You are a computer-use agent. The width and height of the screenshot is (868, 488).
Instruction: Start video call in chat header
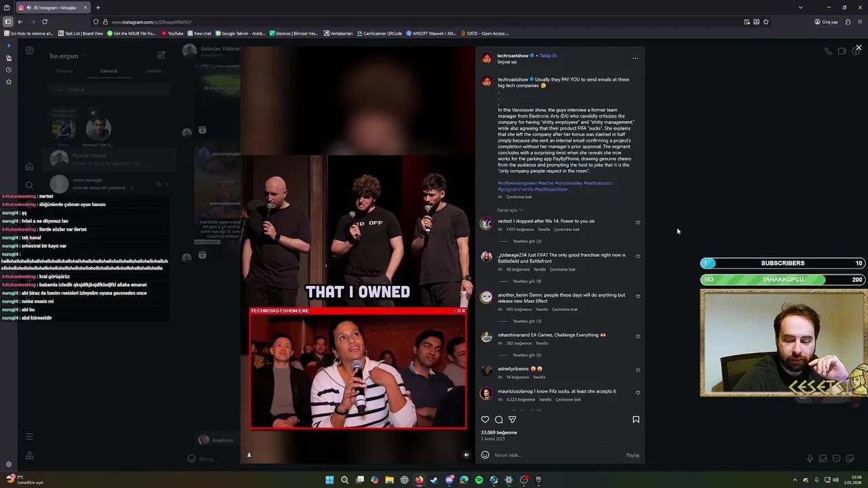coord(842,51)
